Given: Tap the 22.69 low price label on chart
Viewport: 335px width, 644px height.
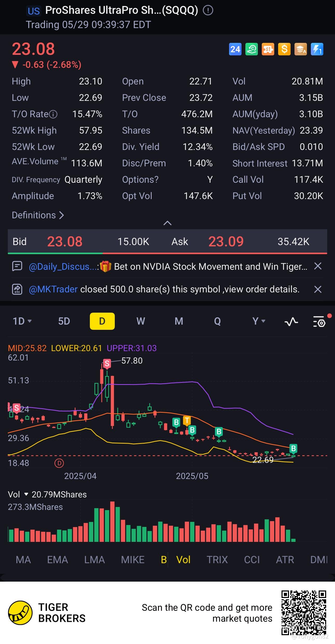Looking at the screenshot, I should (x=263, y=460).
